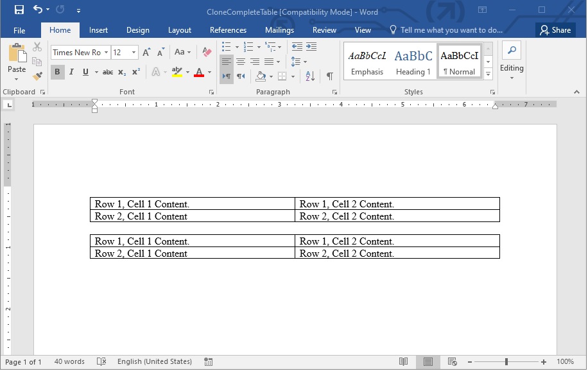Switch to the Mailings tab
The image size is (588, 371).
(279, 30)
